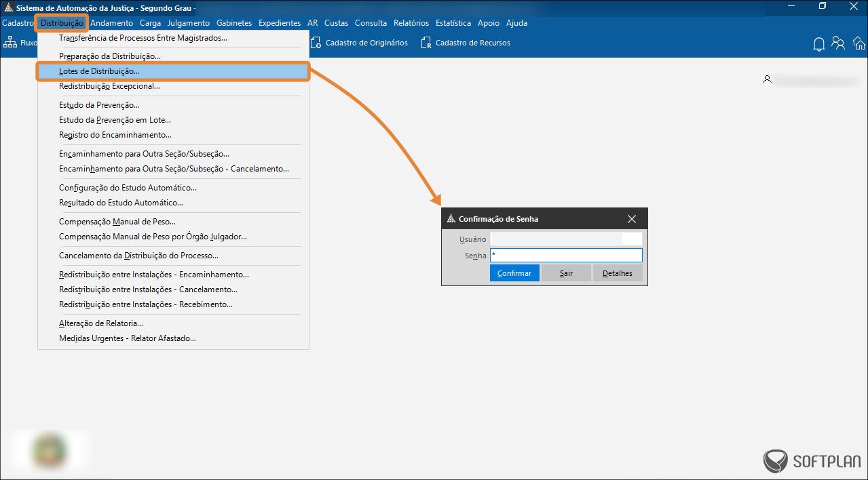Click the Cadastro de Recursos toolbar icon
The height and width of the screenshot is (480, 868).
point(426,43)
